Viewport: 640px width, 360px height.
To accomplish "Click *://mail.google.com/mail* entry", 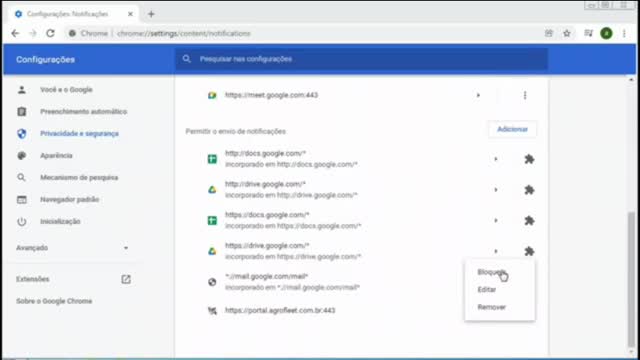I will point(292,282).
